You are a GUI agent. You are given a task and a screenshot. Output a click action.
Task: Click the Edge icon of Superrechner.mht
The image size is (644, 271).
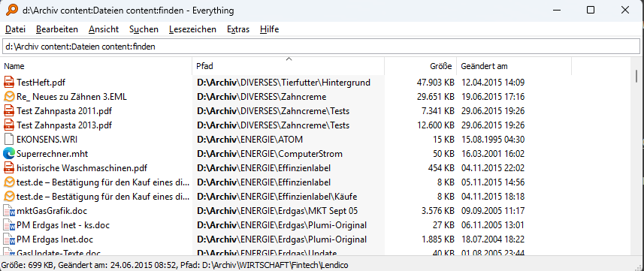tap(8, 154)
